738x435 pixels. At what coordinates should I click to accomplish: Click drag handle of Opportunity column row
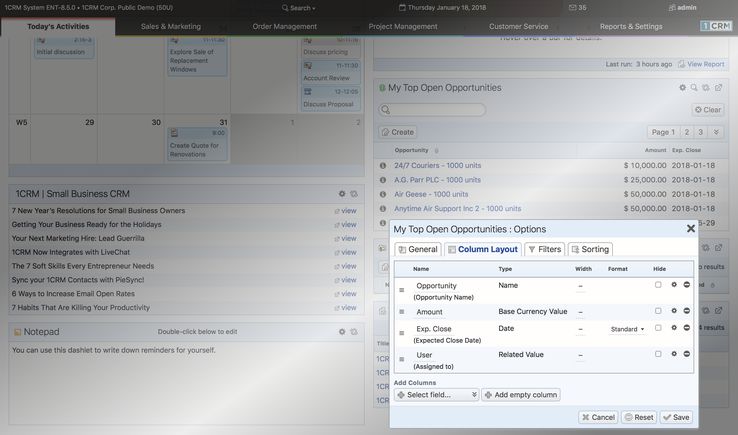(401, 290)
